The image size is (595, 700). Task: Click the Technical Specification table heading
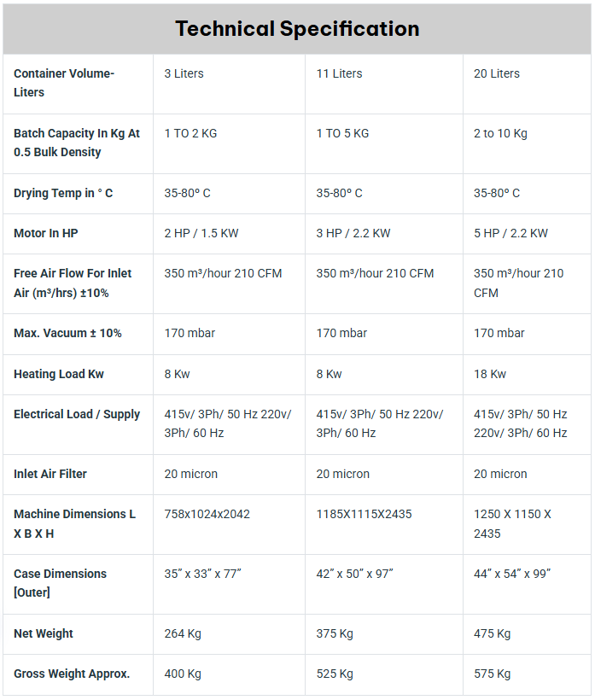point(297,29)
